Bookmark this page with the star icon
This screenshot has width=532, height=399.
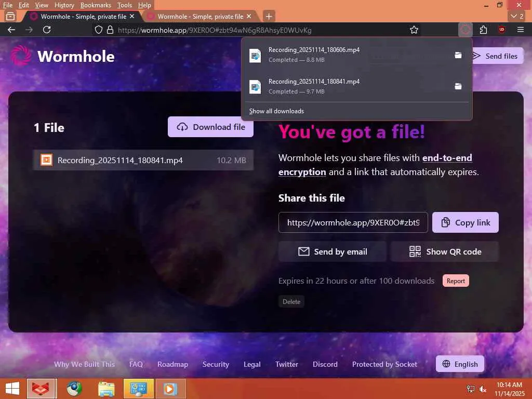coord(414,30)
